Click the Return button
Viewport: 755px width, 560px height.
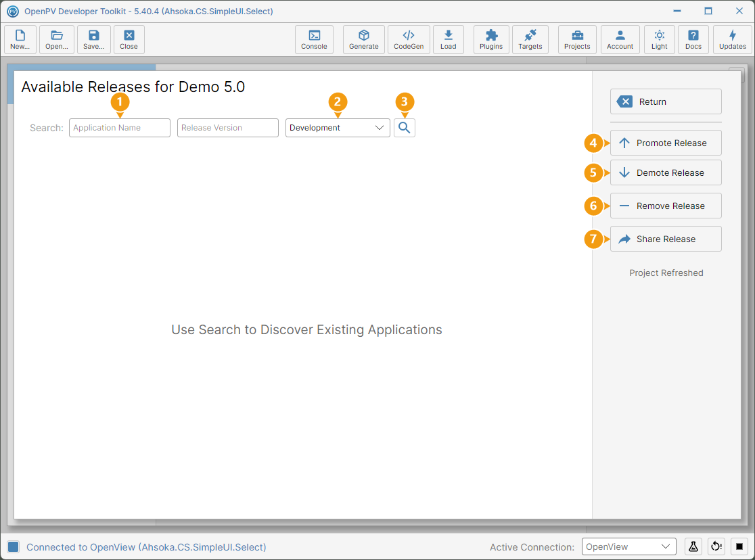pyautogui.click(x=666, y=101)
